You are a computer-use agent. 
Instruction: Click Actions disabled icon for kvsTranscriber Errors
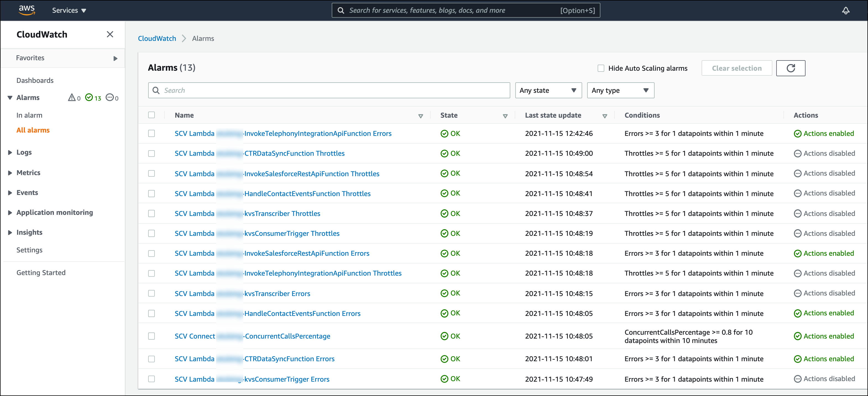click(x=798, y=293)
